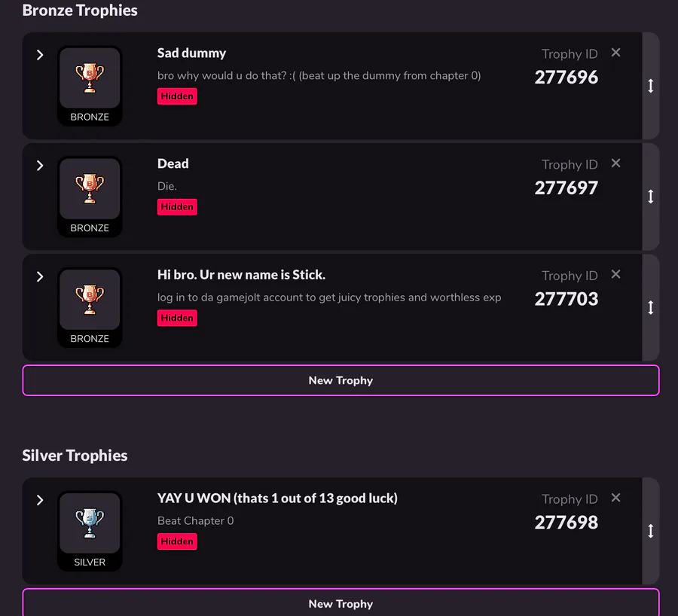This screenshot has width=678, height=616.
Task: Click reorder arrows on silver trophy row
Action: [651, 531]
